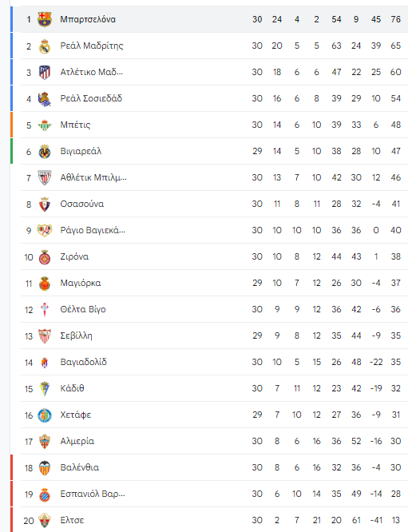Select the Θέλτα Βίγο team name
This screenshot has width=408, height=532.
click(83, 309)
